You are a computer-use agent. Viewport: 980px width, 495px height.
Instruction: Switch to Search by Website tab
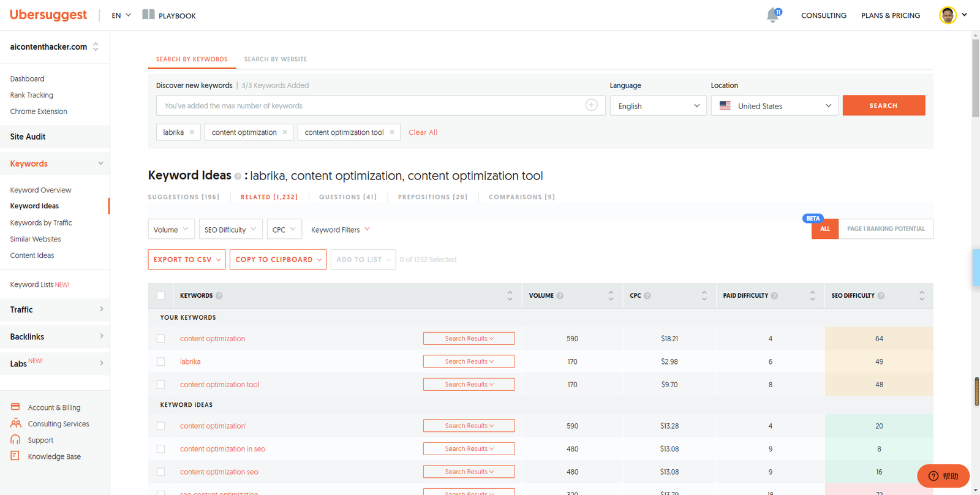click(276, 59)
